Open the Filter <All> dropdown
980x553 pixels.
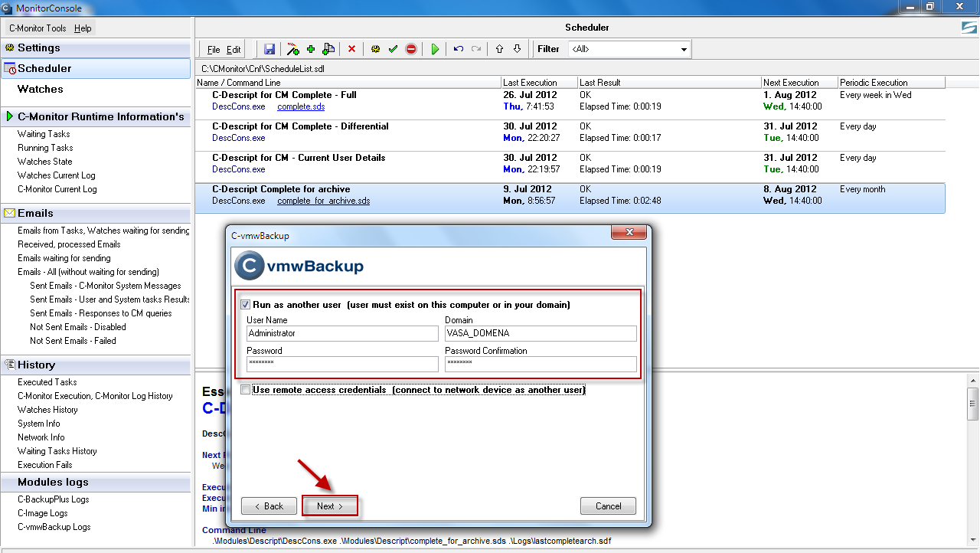point(629,49)
